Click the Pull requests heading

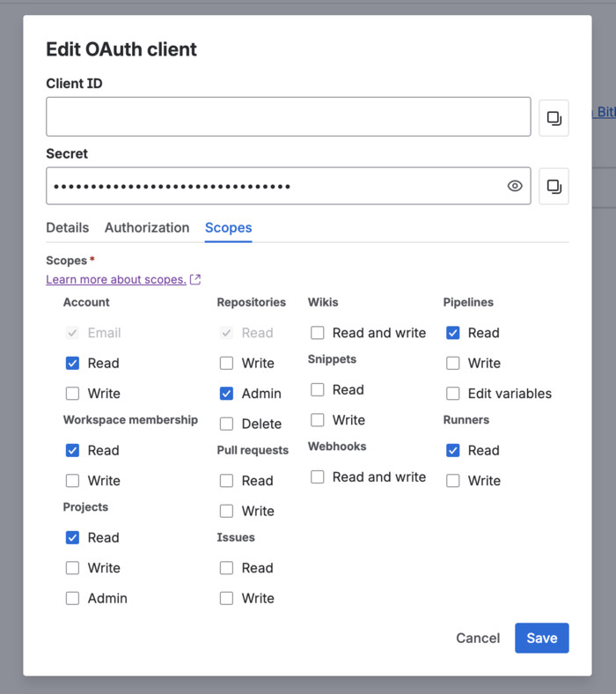[253, 450]
